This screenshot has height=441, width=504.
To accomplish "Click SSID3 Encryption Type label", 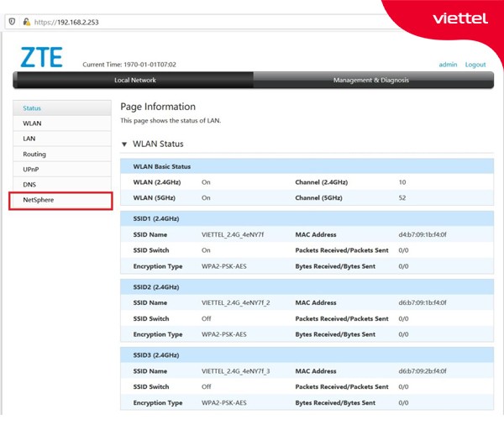I will [158, 402].
